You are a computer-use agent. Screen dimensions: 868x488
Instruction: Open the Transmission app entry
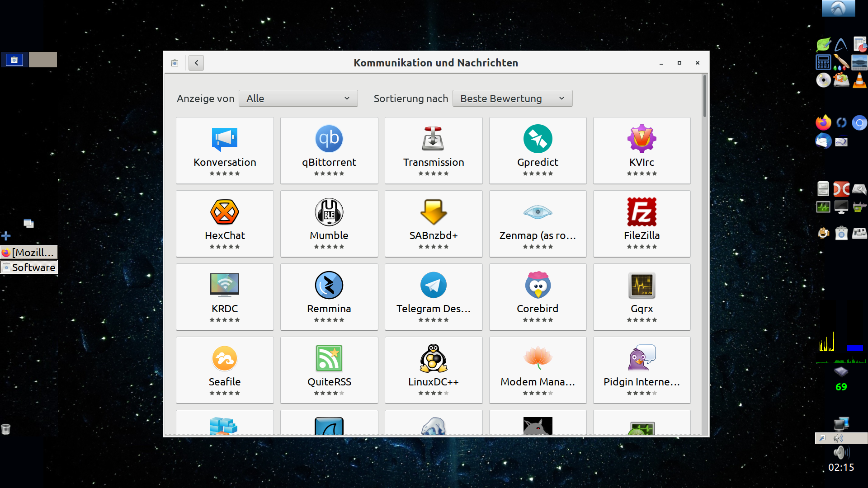(433, 150)
